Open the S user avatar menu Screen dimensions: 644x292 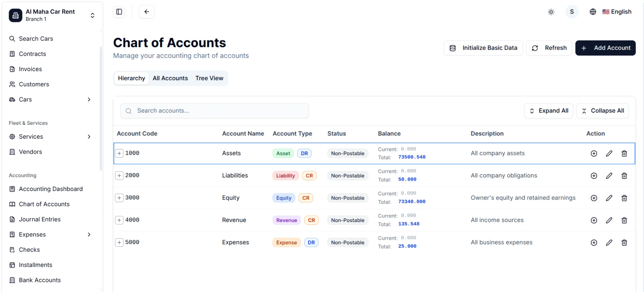click(572, 12)
